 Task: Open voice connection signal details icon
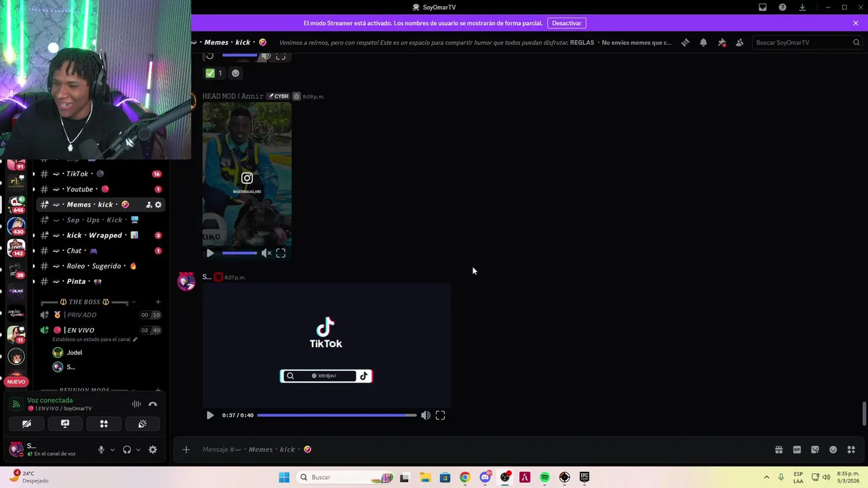click(x=16, y=404)
